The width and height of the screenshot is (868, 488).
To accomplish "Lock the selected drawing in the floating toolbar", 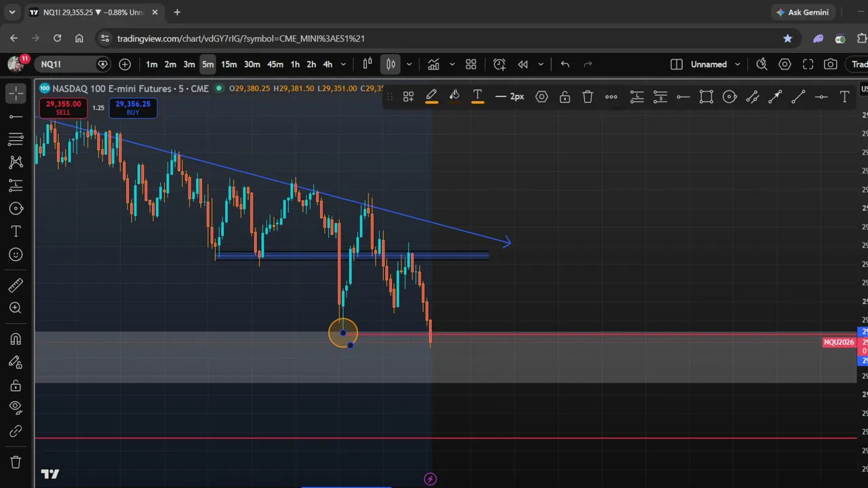I will [565, 97].
